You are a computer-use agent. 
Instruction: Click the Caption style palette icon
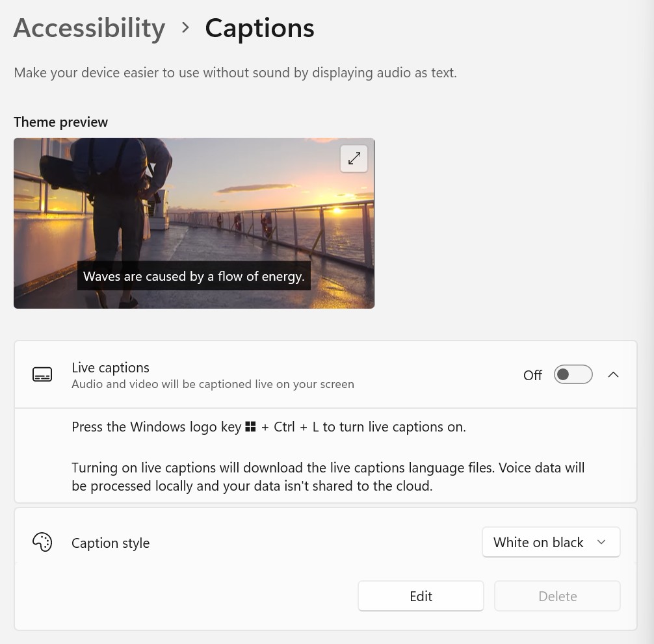click(42, 543)
